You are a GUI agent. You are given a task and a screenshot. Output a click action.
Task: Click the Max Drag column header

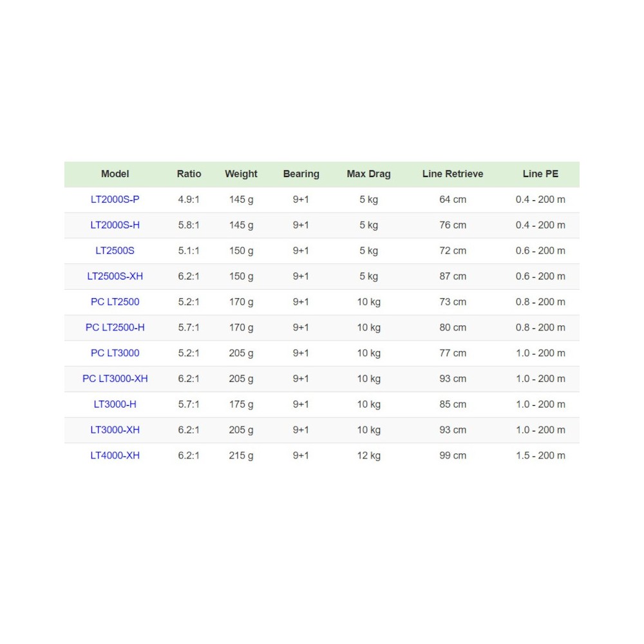[x=368, y=174]
